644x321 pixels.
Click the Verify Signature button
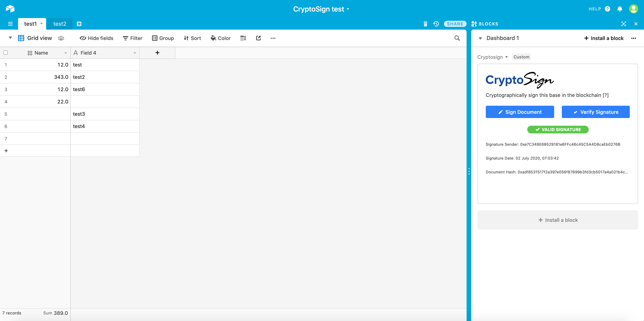tap(595, 112)
